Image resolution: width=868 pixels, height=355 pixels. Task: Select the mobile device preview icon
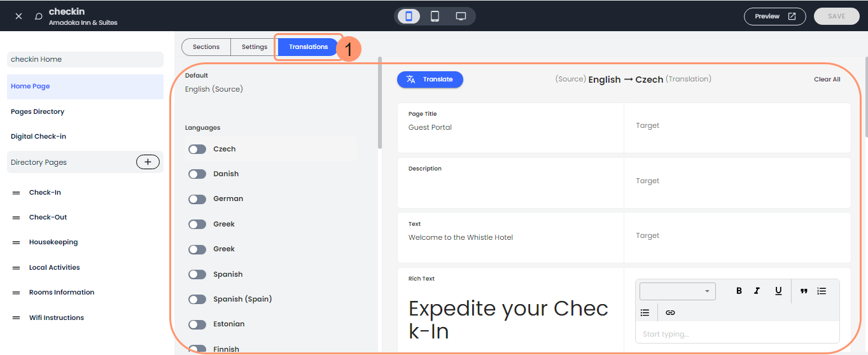(x=409, y=16)
